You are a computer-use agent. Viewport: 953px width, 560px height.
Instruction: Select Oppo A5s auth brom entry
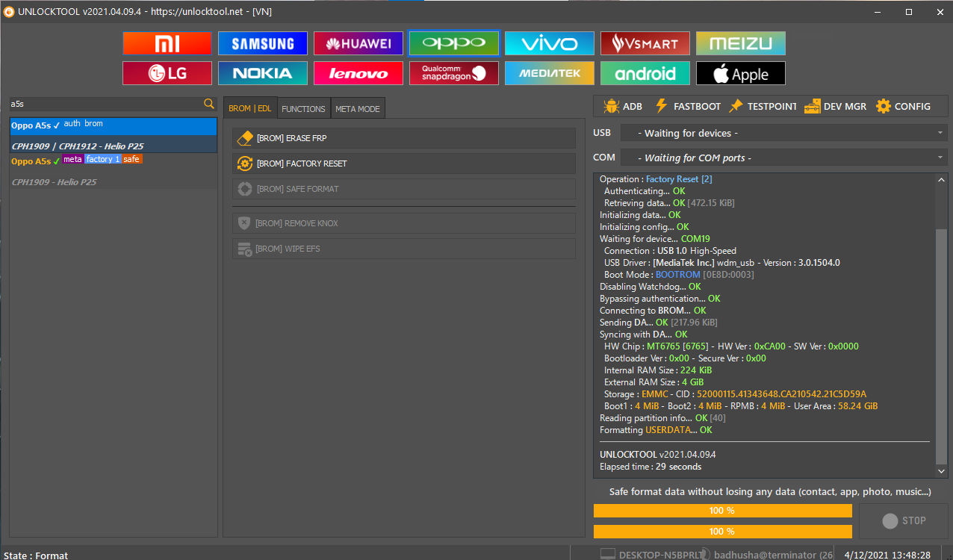tap(114, 135)
